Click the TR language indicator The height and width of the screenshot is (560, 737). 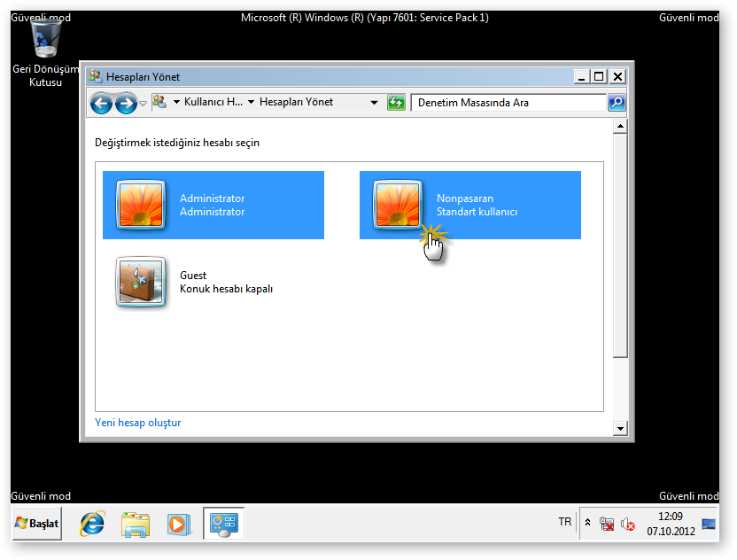[x=564, y=522]
